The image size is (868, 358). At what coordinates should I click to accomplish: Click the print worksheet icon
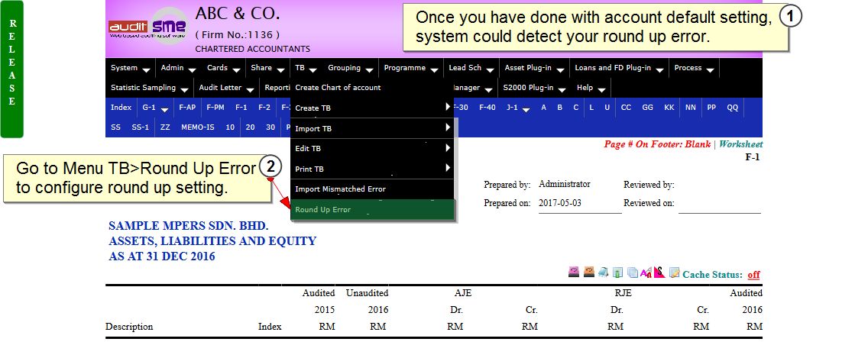(604, 273)
